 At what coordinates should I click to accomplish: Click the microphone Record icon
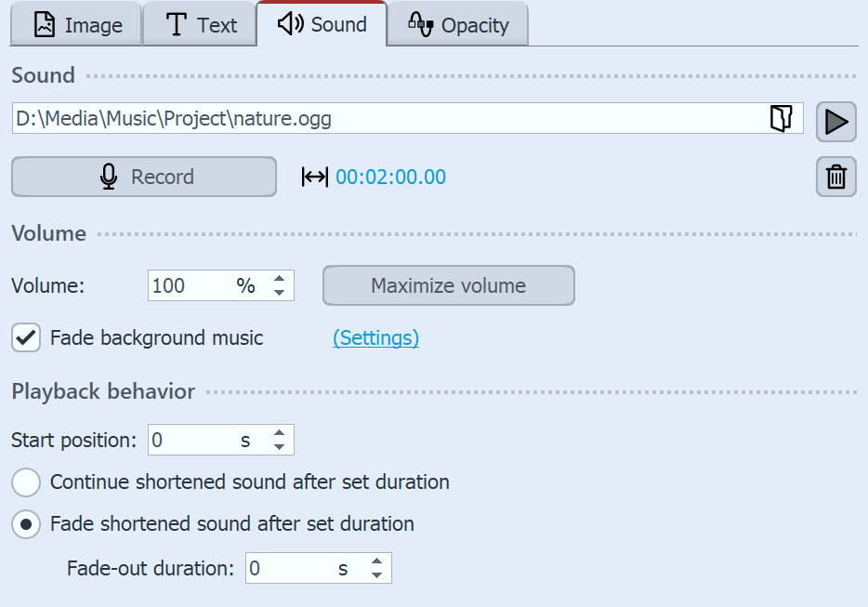[x=107, y=177]
